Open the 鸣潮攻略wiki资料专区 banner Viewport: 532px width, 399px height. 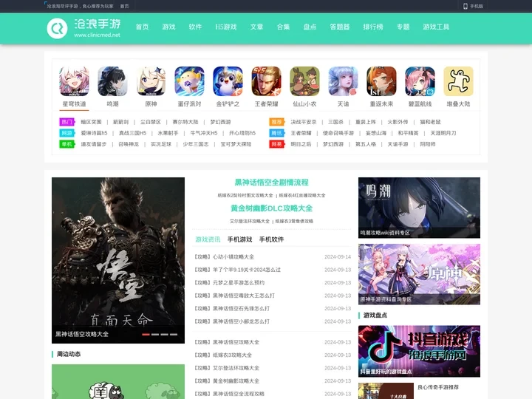pos(419,208)
